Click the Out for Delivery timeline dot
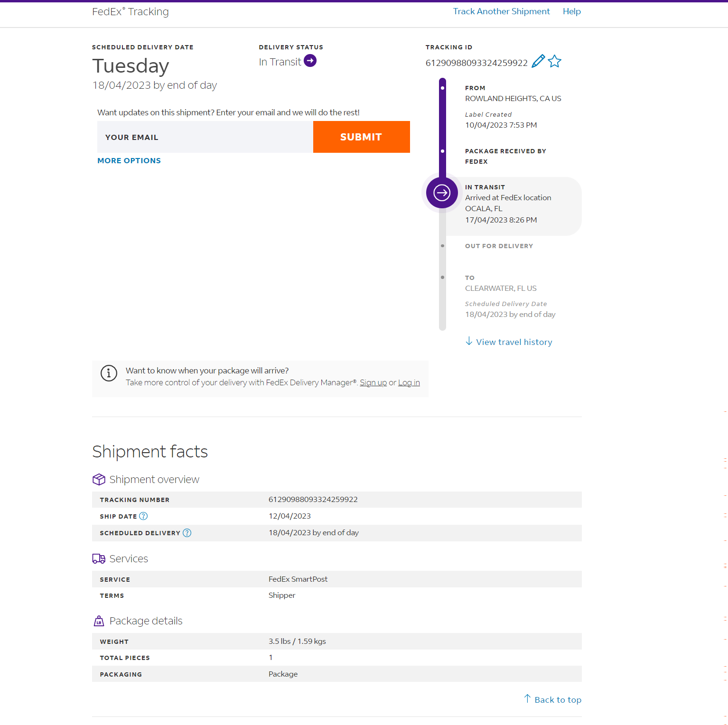The width and height of the screenshot is (728, 725). click(x=442, y=246)
